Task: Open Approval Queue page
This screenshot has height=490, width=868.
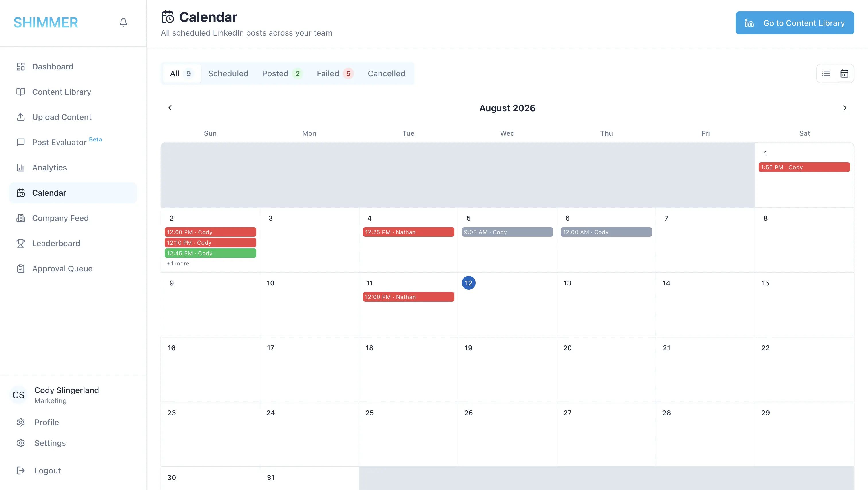Action: click(x=73, y=269)
